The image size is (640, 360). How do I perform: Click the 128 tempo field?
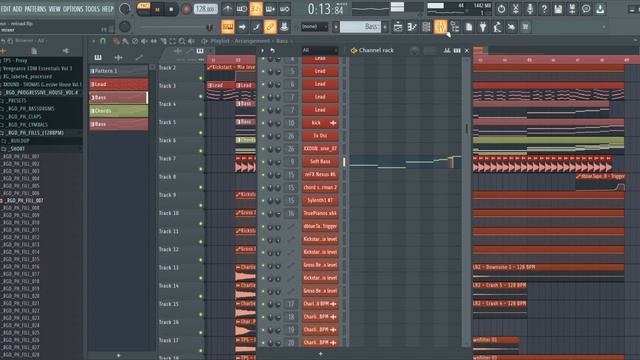[x=205, y=9]
